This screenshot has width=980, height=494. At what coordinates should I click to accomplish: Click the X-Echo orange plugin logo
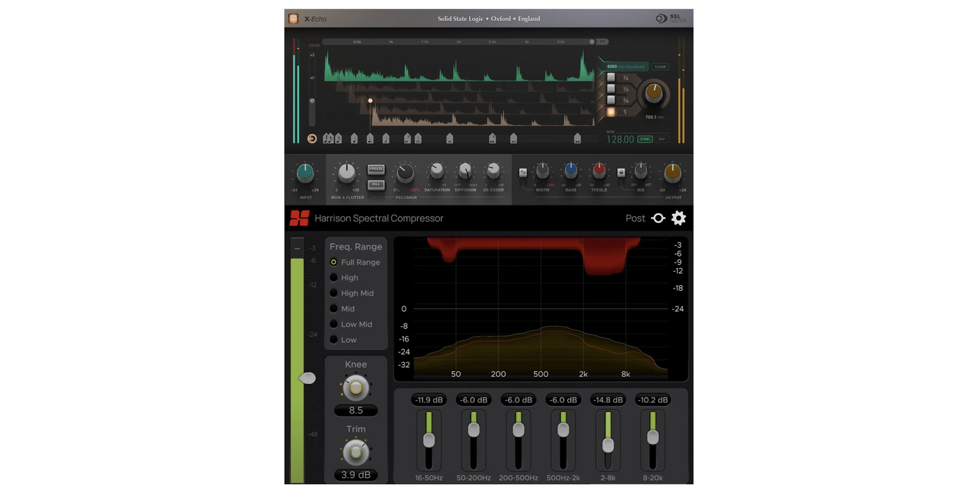pos(294,19)
